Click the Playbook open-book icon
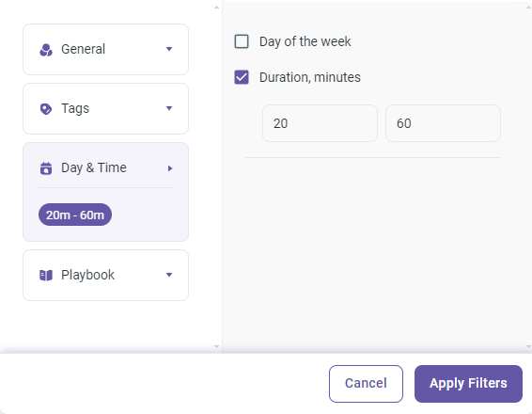The width and height of the screenshot is (532, 414). 46,275
